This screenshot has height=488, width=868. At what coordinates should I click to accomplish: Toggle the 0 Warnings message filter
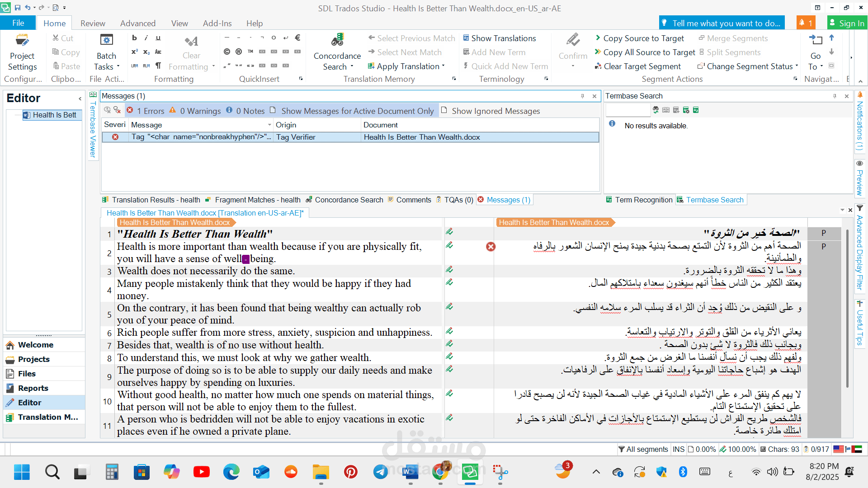tap(195, 111)
